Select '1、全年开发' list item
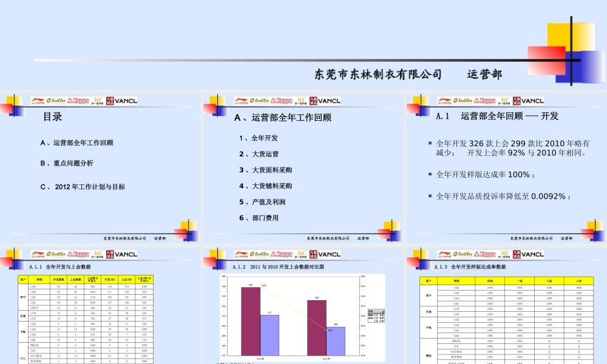 (x=258, y=138)
